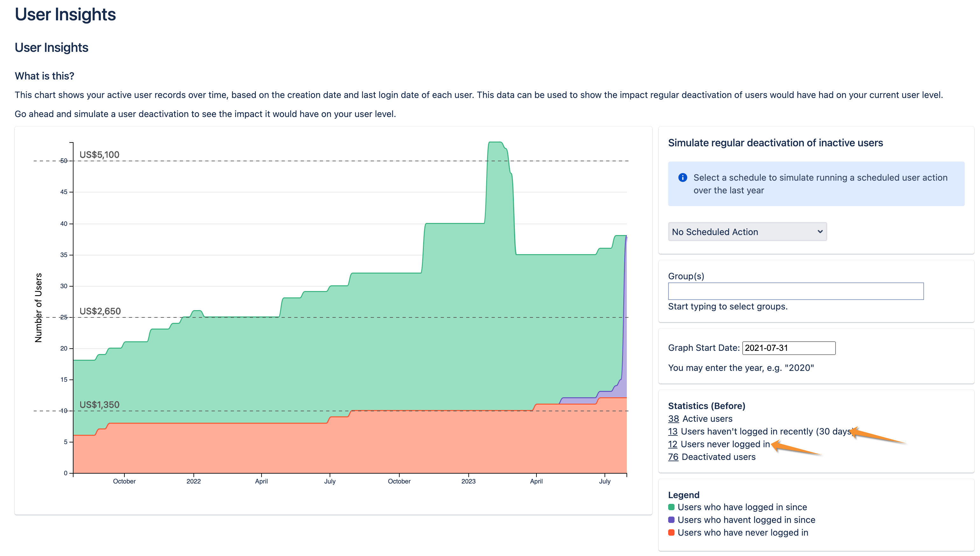
Task: Open 13 users not logged in recently
Action: pyautogui.click(x=673, y=432)
